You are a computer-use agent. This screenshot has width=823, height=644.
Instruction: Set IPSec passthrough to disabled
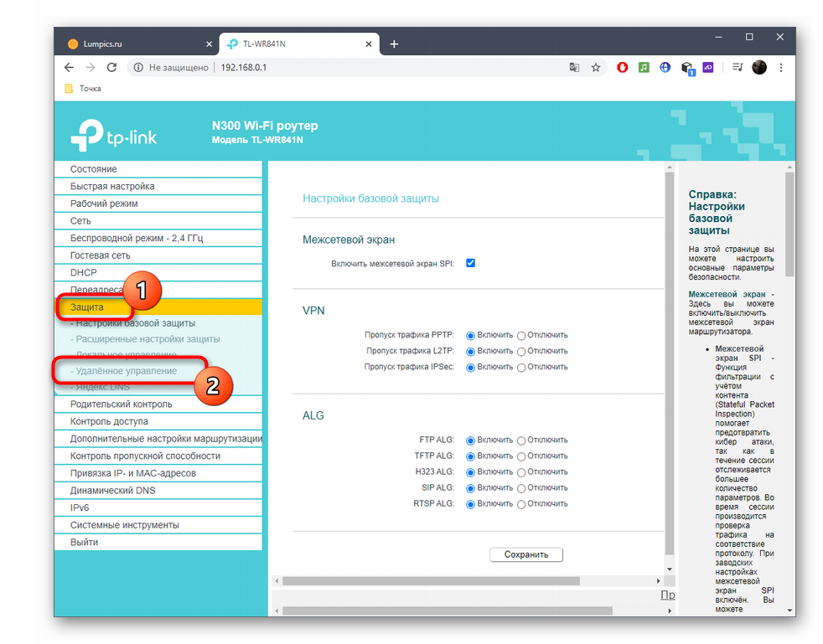(x=521, y=367)
